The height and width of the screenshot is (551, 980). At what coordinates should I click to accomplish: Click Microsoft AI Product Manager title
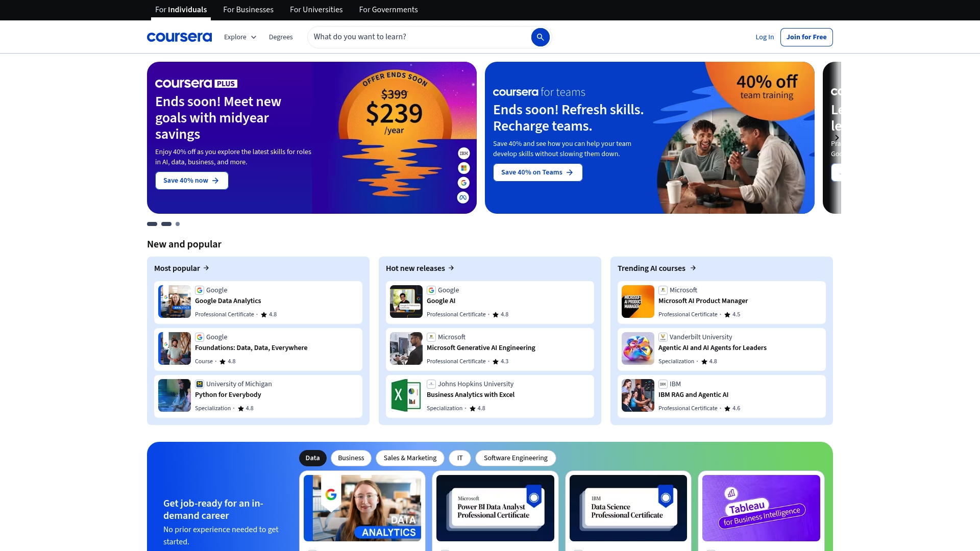(703, 301)
